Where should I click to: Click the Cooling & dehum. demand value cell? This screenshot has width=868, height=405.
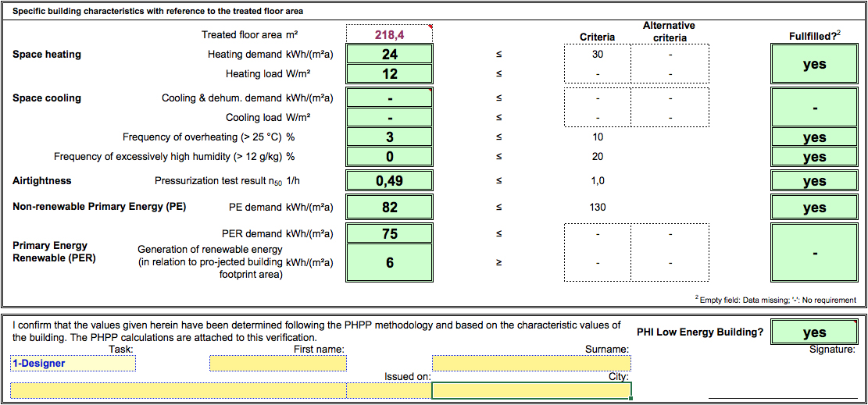(389, 98)
